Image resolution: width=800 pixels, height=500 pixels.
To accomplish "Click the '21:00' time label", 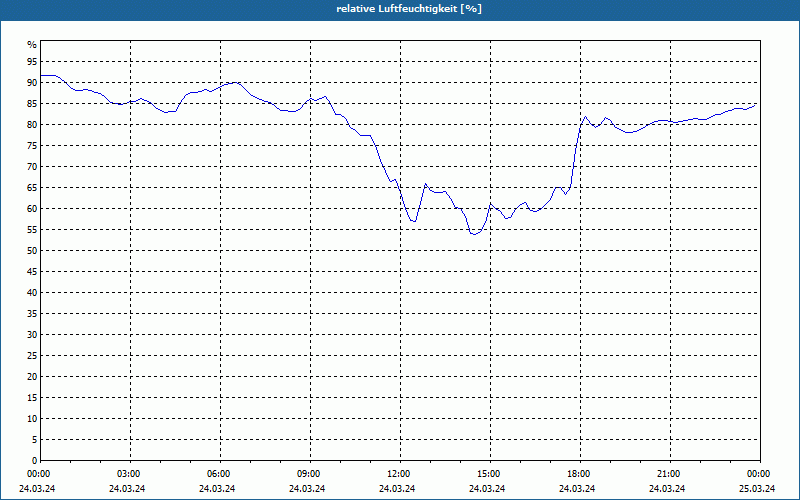I will (670, 474).
